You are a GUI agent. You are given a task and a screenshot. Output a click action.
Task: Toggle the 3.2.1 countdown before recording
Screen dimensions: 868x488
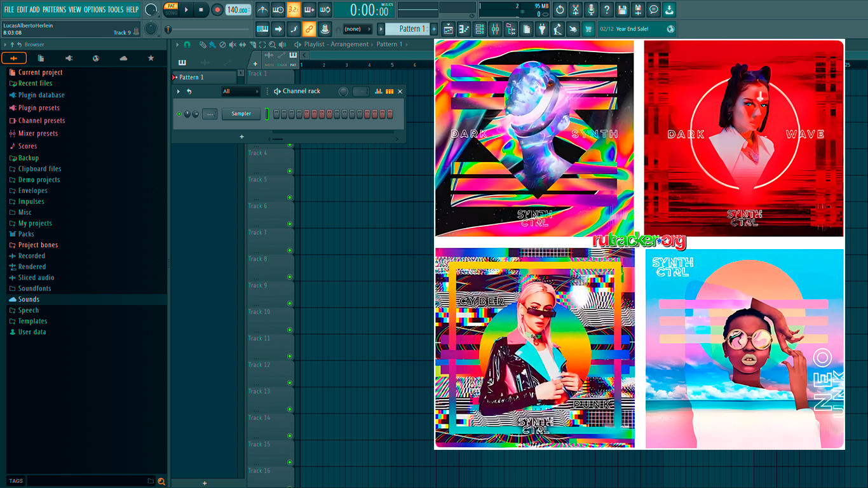click(x=294, y=10)
